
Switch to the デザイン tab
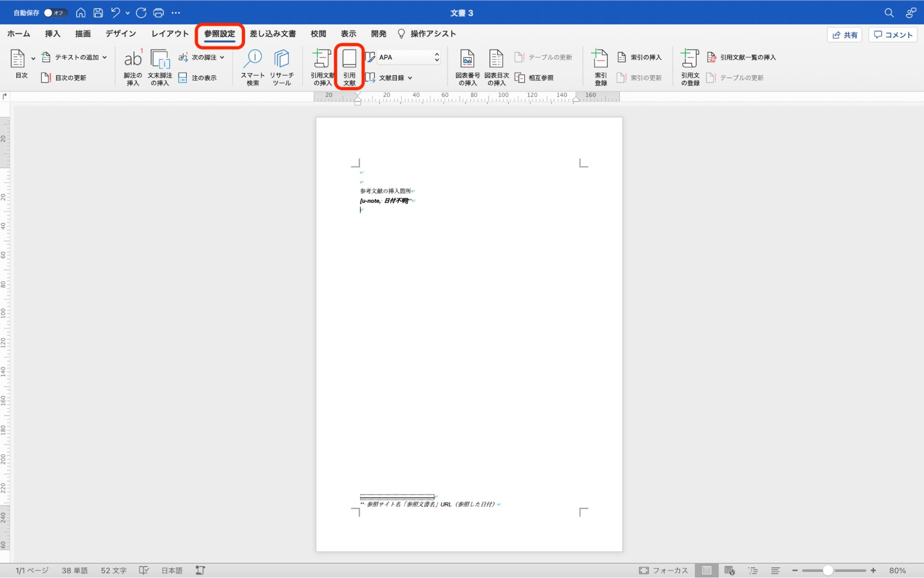click(121, 34)
